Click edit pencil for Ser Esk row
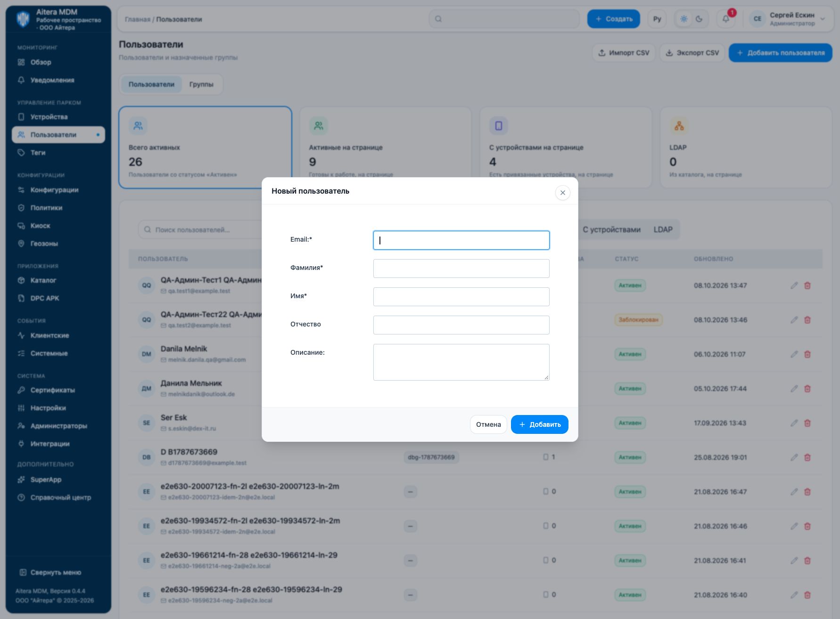This screenshot has width=840, height=619. pyautogui.click(x=794, y=423)
